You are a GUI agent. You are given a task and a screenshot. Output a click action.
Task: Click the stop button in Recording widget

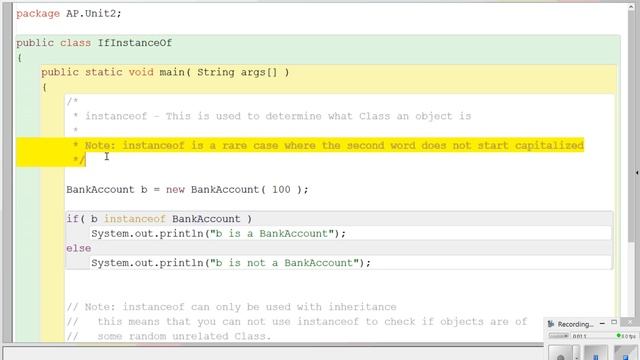(x=625, y=353)
